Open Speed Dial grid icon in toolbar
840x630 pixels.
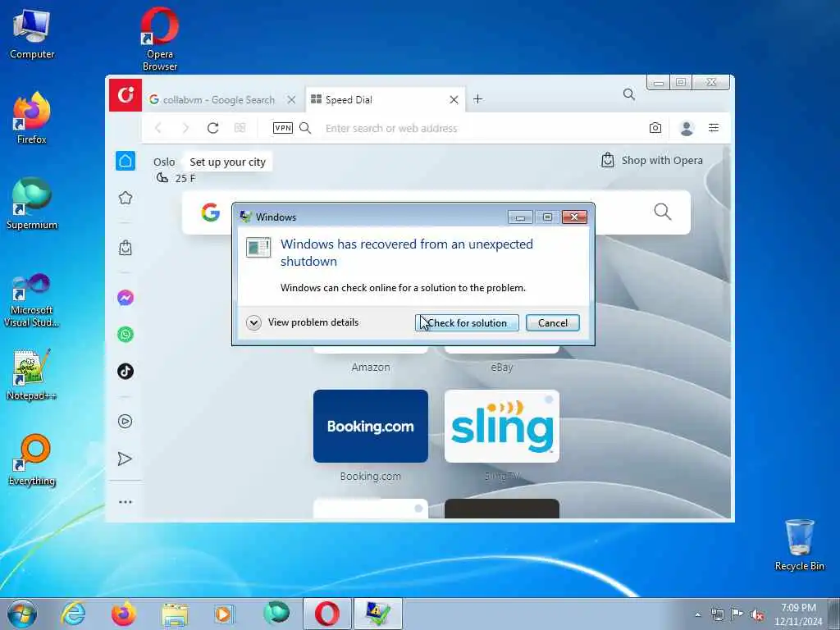240,128
